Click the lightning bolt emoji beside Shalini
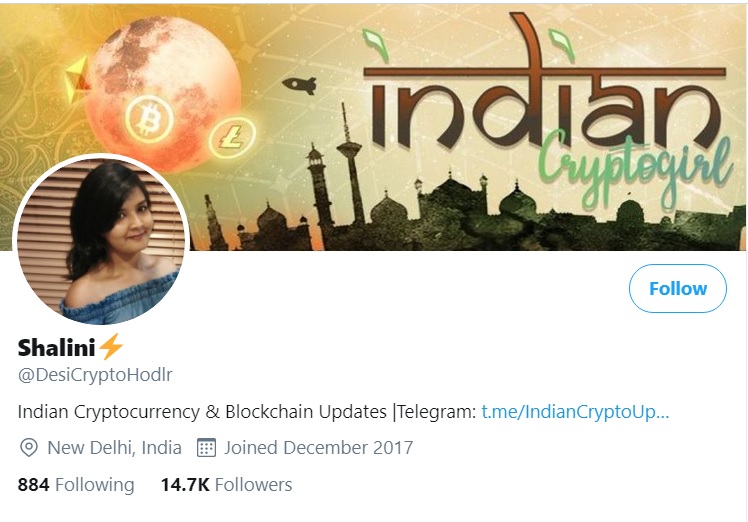Viewport: 748px width, 522px height. 111,346
